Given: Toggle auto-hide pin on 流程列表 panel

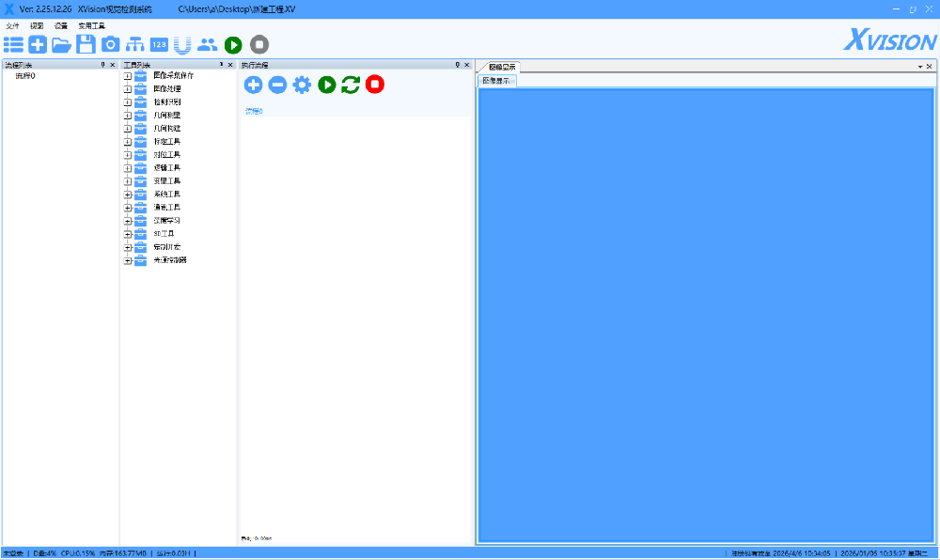Looking at the screenshot, I should point(103,65).
